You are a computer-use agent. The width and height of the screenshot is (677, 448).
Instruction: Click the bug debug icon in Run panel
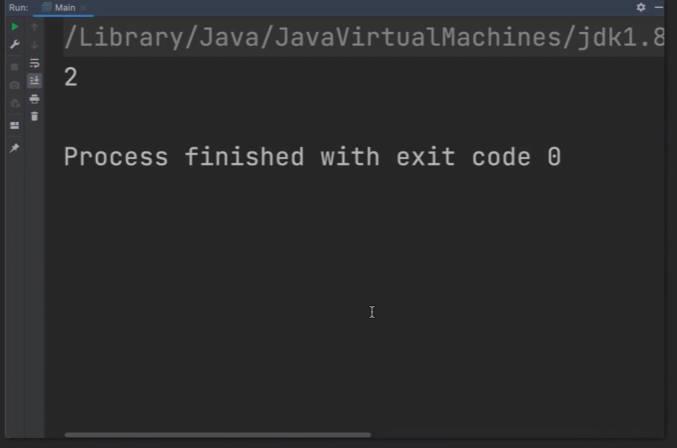14,103
